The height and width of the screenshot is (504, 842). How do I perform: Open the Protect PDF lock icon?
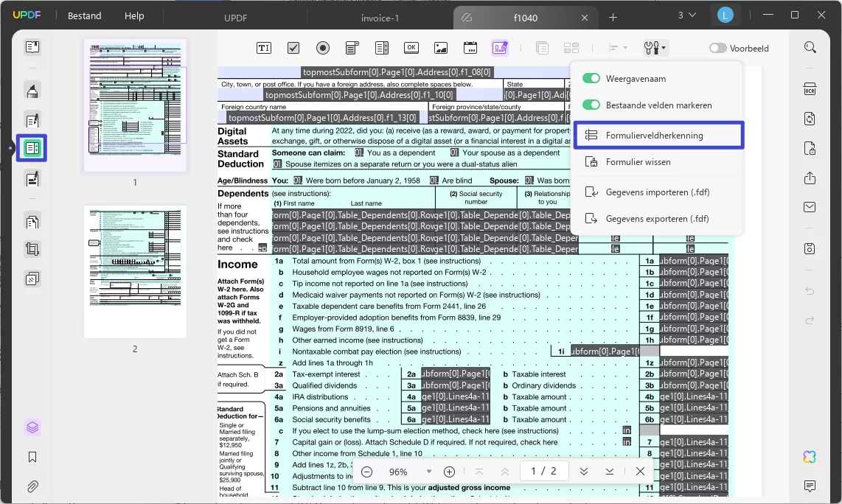pyautogui.click(x=810, y=148)
